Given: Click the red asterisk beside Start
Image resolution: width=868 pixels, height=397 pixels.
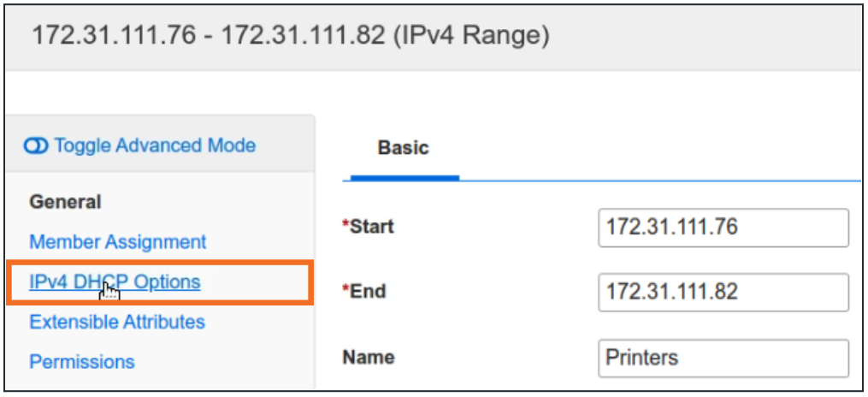Looking at the screenshot, I should pos(345,226).
